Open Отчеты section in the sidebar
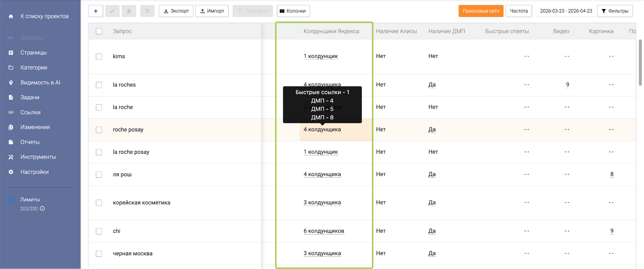The width and height of the screenshot is (644, 269). 30,142
